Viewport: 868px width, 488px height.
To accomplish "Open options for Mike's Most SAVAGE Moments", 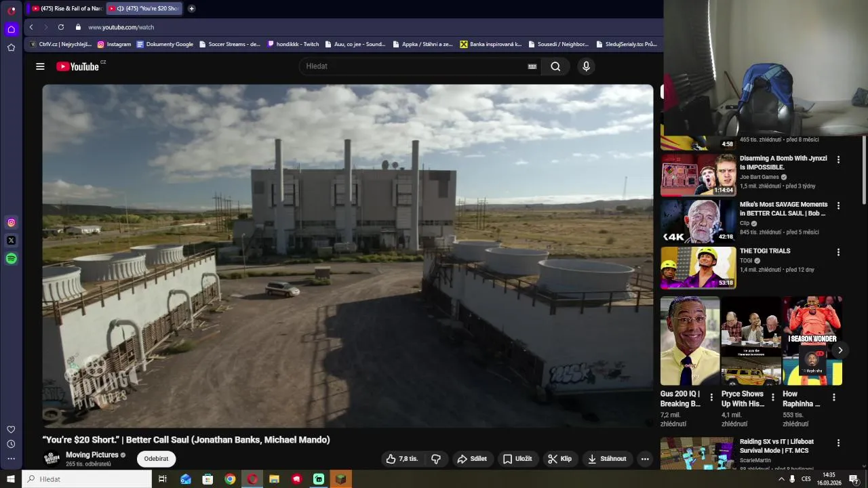I will pos(838,206).
